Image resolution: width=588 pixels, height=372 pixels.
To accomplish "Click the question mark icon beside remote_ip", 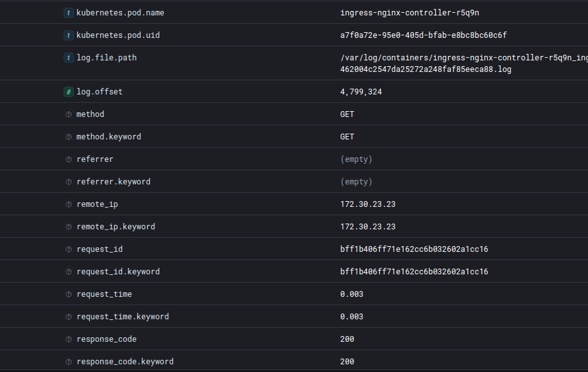I will (x=68, y=204).
